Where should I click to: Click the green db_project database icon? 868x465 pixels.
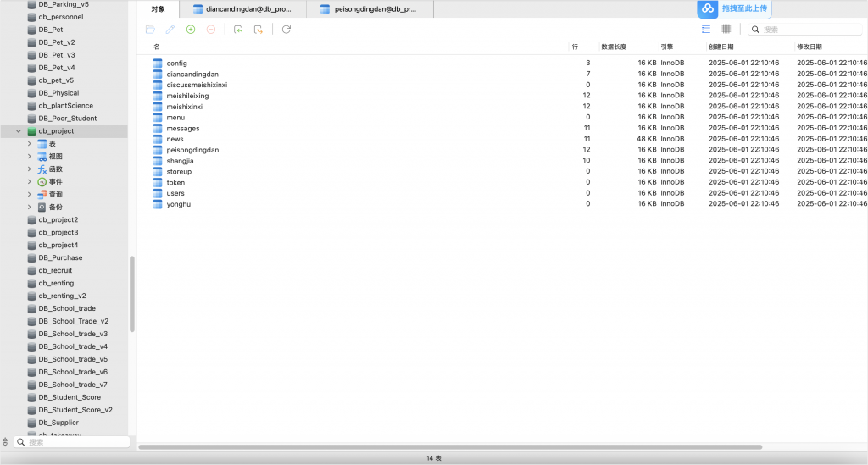pyautogui.click(x=31, y=131)
